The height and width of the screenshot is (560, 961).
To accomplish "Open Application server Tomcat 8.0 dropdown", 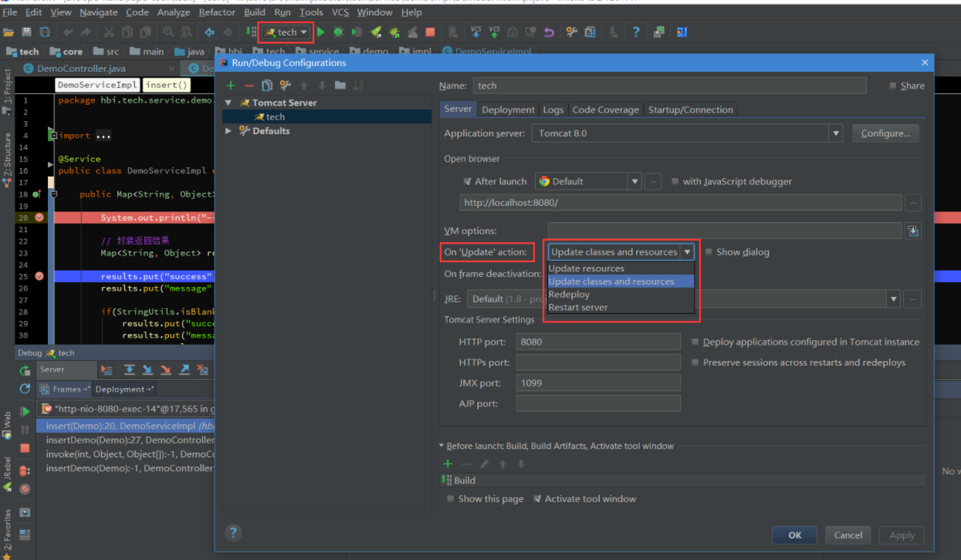I will click(836, 133).
